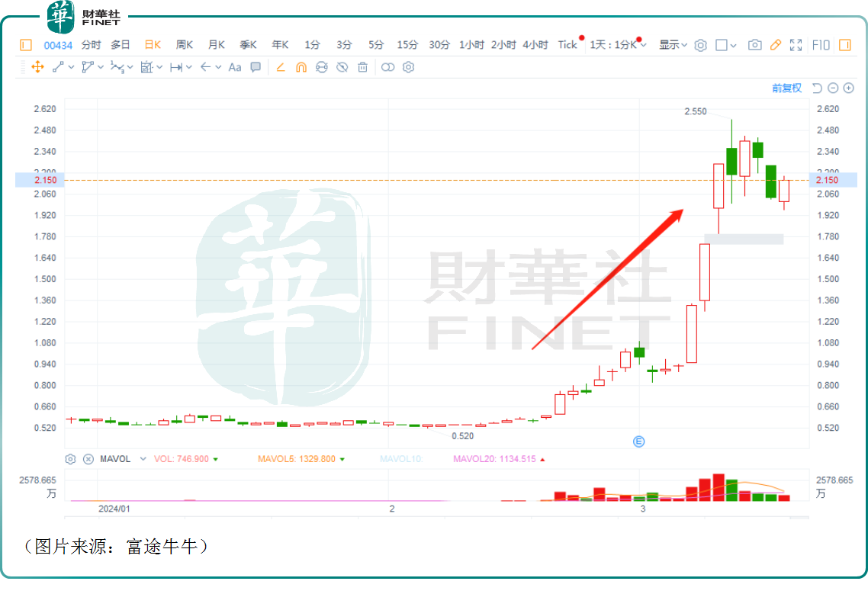Open the MAVOL indicator dropdown
This screenshot has height=594, width=868.
coord(143,459)
